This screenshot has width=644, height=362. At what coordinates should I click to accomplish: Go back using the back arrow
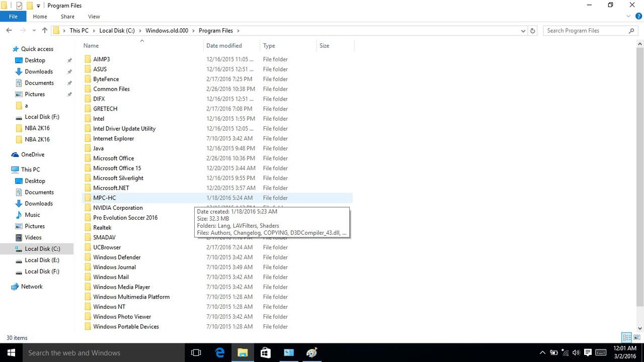click(x=9, y=31)
